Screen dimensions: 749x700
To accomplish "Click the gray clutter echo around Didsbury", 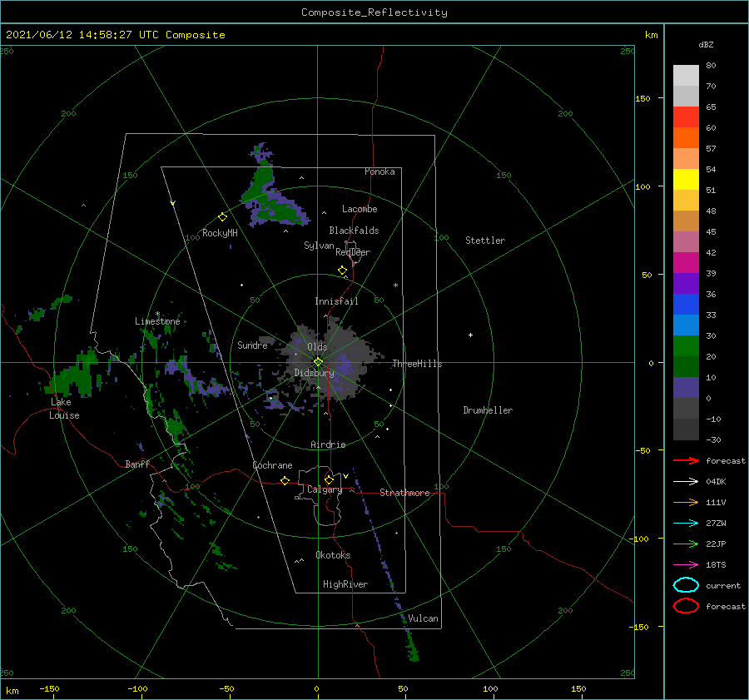I will pyautogui.click(x=330, y=359).
